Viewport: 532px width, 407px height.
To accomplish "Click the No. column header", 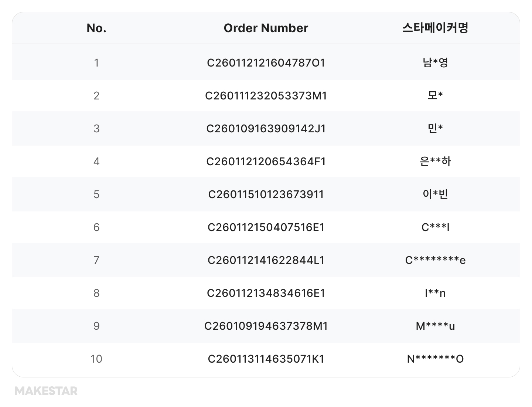I will click(x=96, y=28).
